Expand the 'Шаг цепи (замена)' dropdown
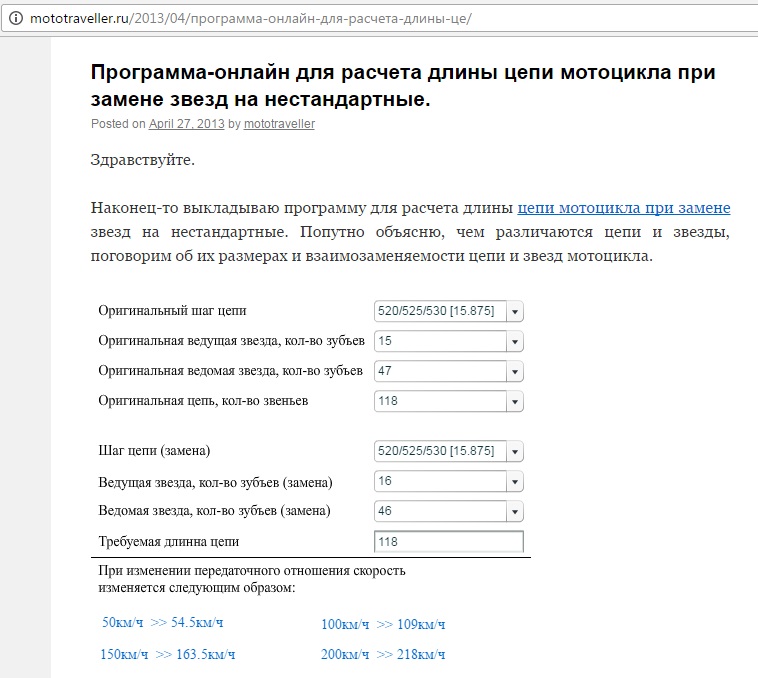Screen dimensions: 758x678 (x=448, y=451)
